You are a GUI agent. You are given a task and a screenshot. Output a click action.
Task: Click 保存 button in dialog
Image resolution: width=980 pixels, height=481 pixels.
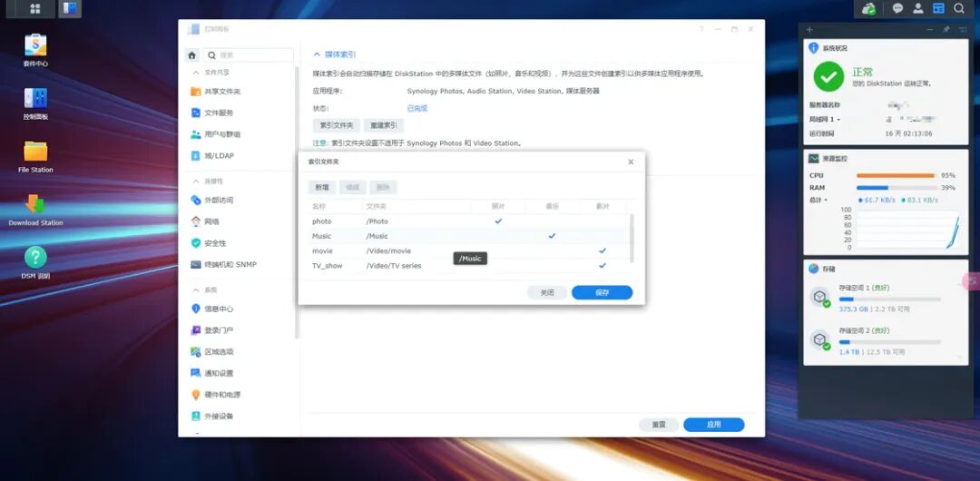coord(602,293)
